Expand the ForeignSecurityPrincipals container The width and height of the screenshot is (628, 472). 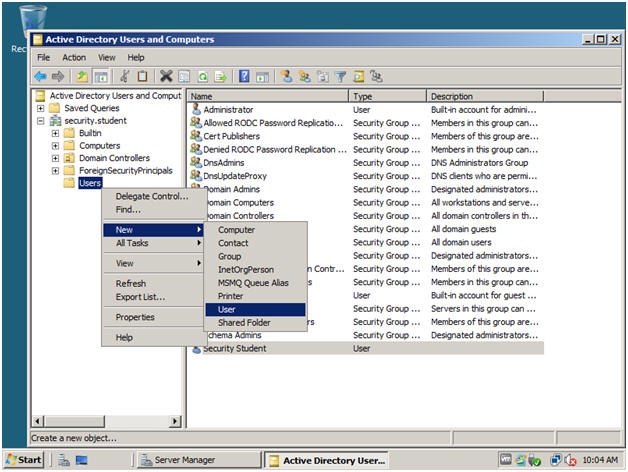55,171
